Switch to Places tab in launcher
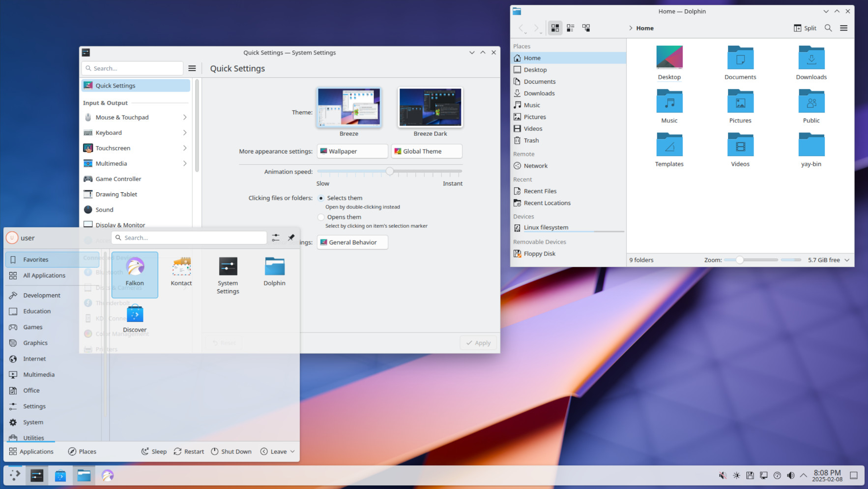Viewport: 868px width, 489px height. coord(82,452)
